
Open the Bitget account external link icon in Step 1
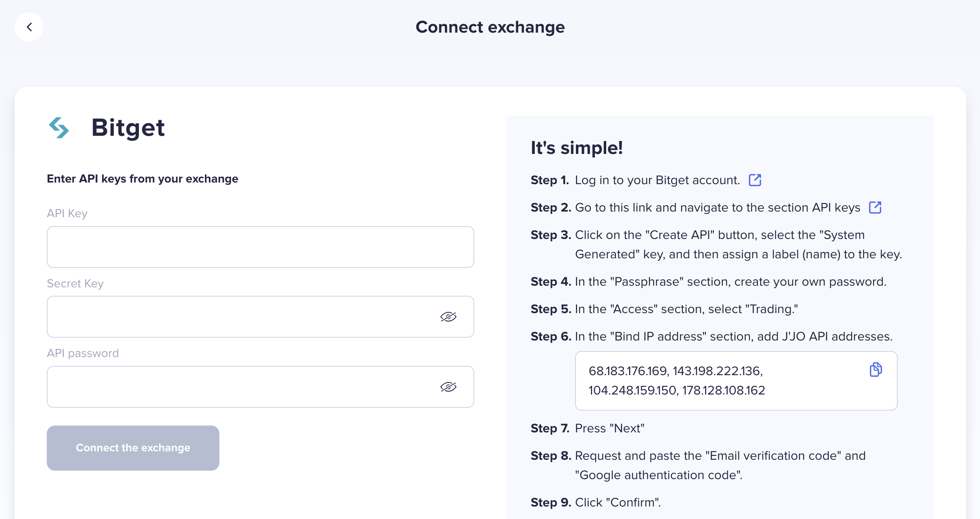tap(755, 180)
